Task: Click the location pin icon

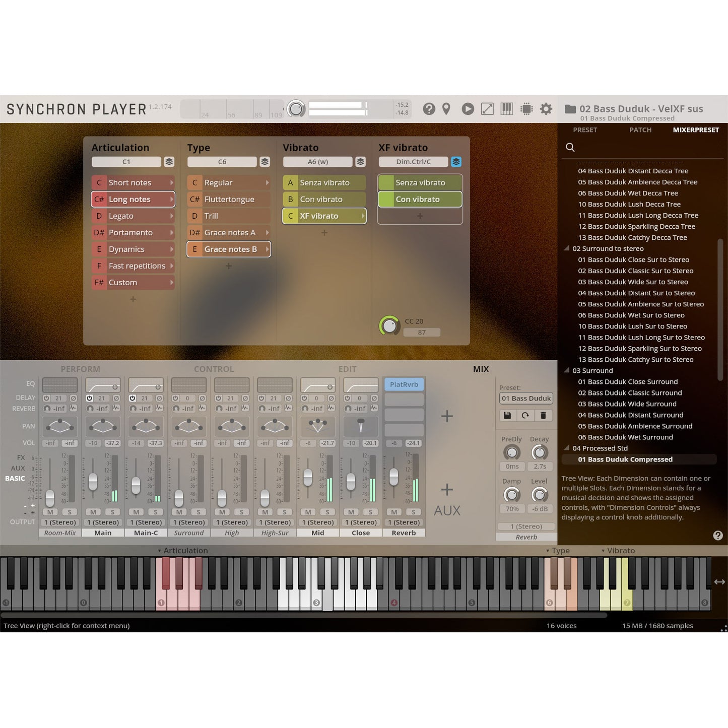Action: click(x=446, y=109)
